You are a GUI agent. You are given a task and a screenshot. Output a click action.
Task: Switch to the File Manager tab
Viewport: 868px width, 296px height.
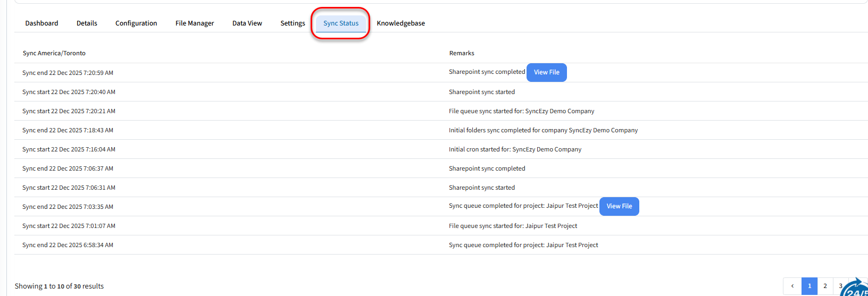tap(195, 23)
